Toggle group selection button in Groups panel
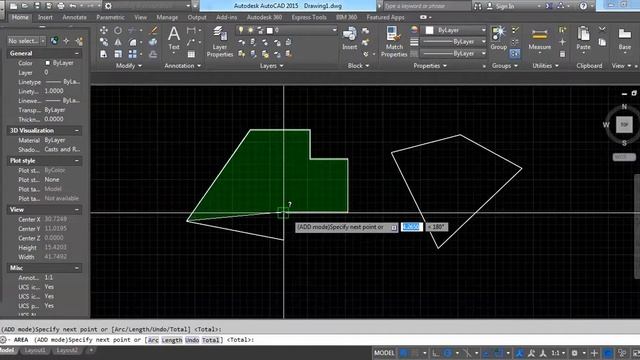 click(x=515, y=53)
